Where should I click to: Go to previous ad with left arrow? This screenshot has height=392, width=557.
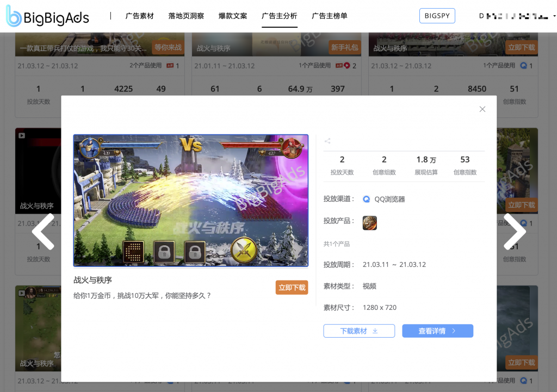(43, 232)
